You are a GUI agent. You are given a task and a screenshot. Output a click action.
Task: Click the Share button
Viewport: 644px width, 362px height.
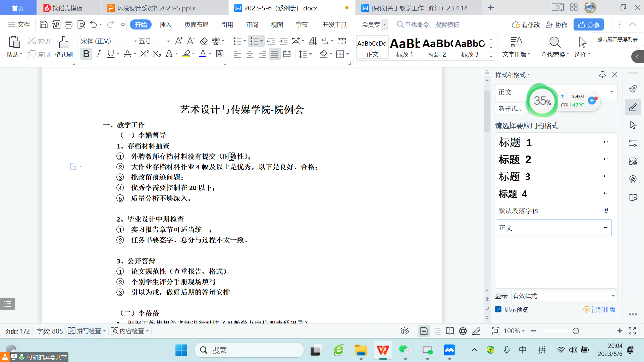[x=589, y=24]
